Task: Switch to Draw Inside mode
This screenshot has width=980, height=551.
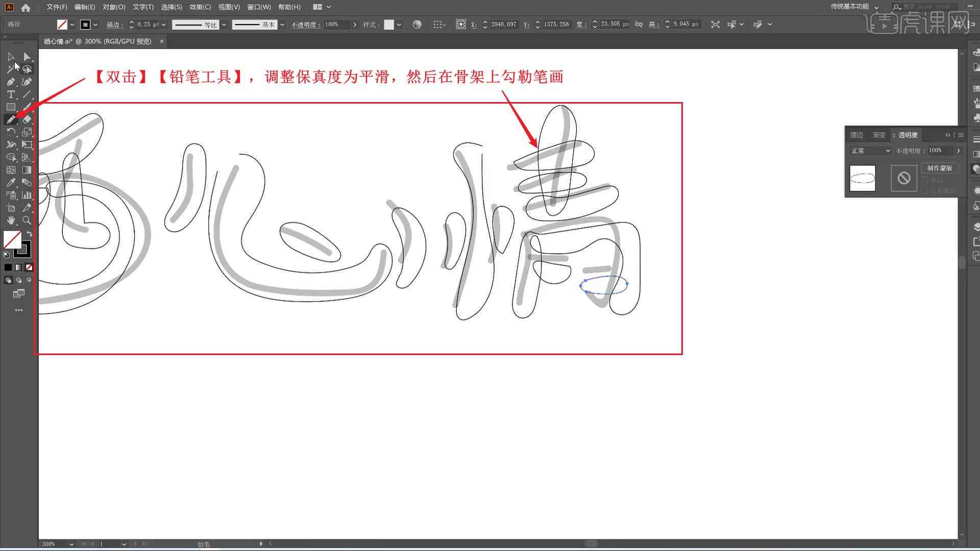Action: click(x=29, y=280)
